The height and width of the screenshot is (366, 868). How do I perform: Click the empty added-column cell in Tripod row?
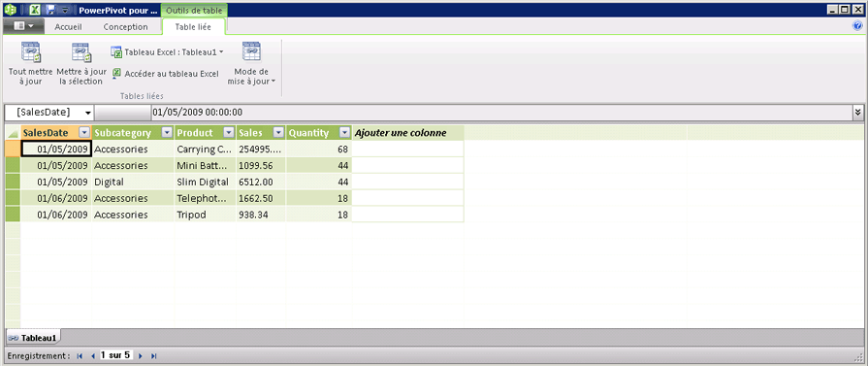(408, 215)
